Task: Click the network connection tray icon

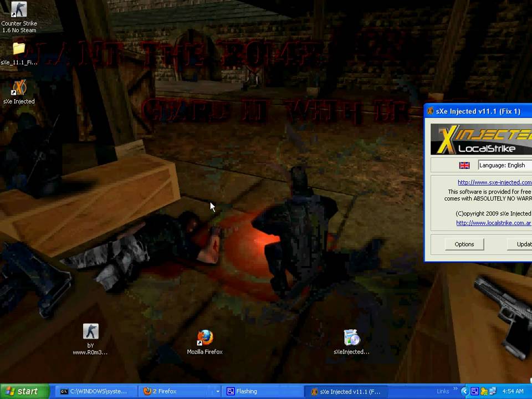Action: (x=493, y=392)
